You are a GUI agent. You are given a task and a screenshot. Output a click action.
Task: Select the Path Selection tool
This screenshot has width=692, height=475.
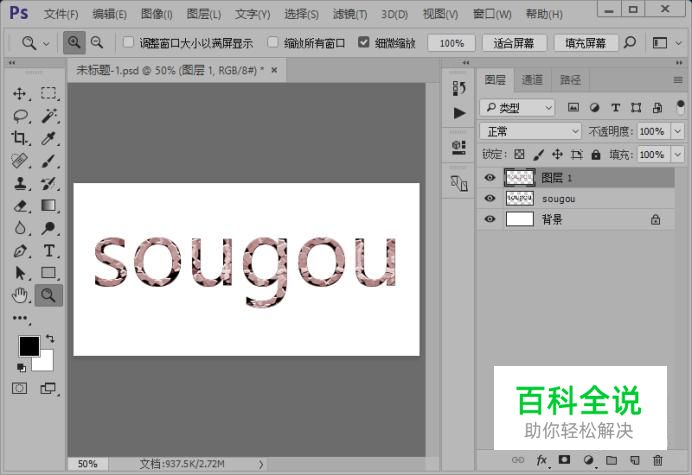click(19, 273)
